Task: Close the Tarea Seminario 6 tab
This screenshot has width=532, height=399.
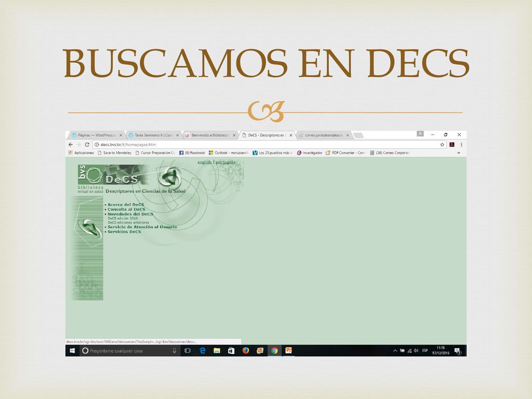Action: pyautogui.click(x=177, y=135)
